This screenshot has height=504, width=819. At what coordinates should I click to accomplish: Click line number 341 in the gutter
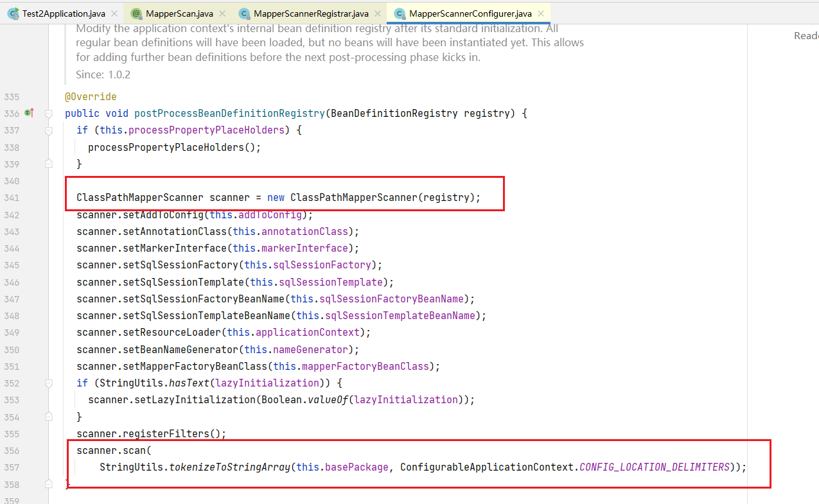click(12, 198)
